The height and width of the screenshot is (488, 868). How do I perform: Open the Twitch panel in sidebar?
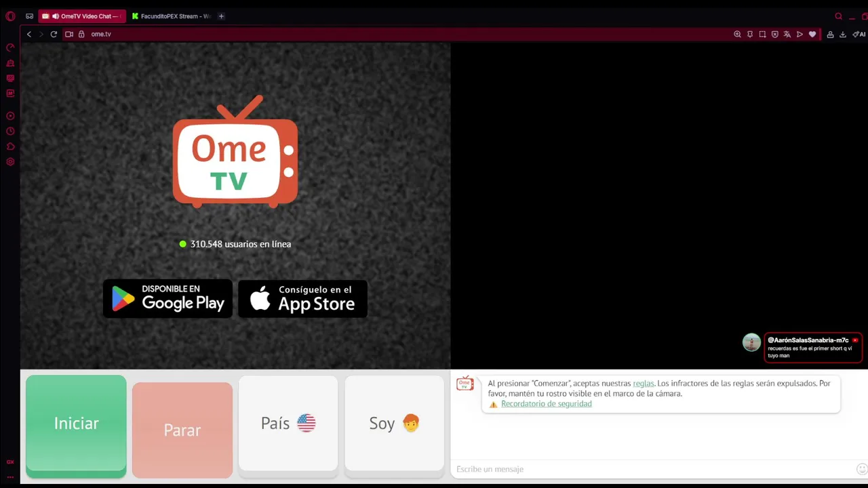(10, 78)
